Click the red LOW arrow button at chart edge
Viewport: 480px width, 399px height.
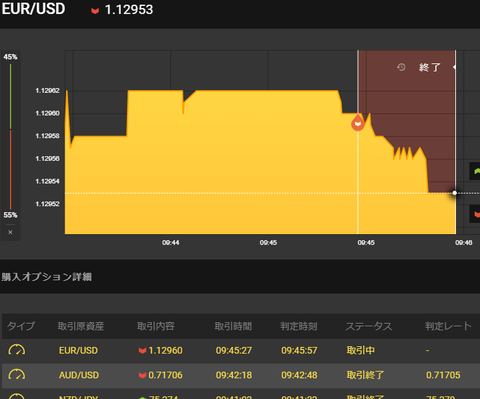[475, 214]
